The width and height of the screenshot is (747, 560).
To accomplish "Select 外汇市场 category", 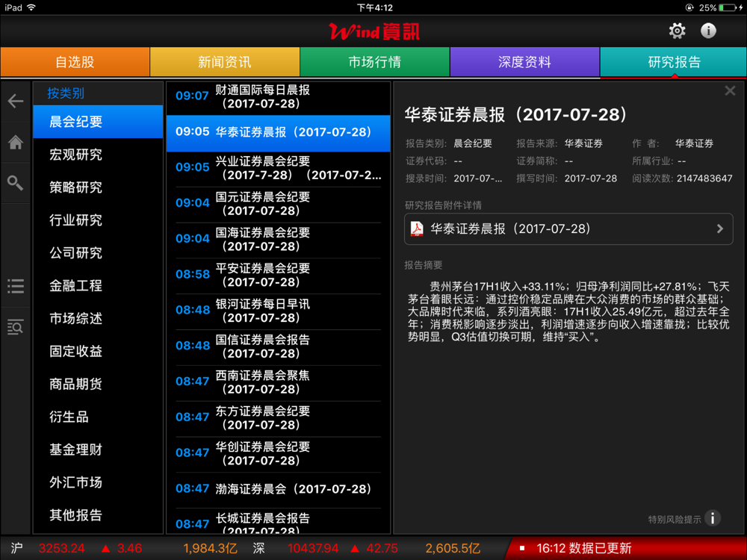I will pos(98,482).
